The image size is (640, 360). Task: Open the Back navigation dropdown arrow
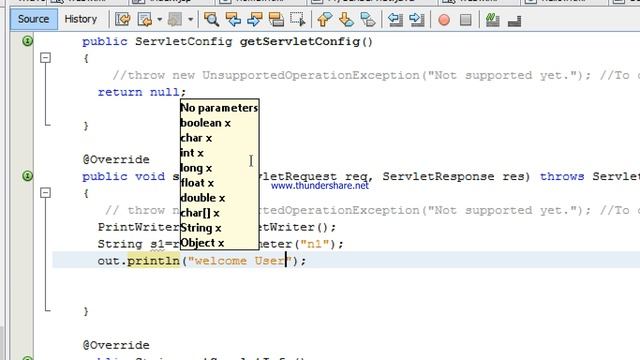[160, 19]
